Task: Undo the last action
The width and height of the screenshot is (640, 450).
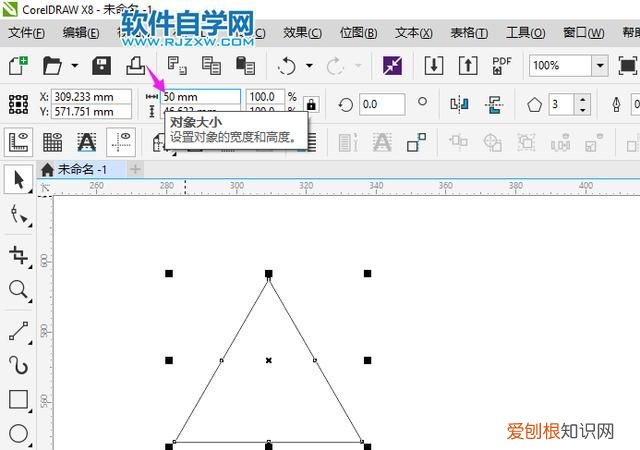Action: click(287, 66)
